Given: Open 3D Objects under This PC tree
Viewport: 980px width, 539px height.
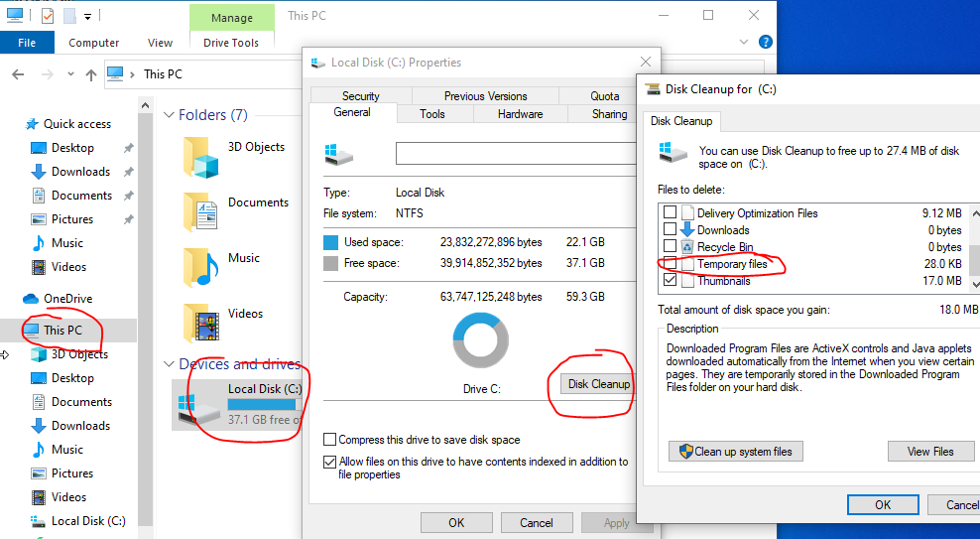Looking at the screenshot, I should [79, 354].
